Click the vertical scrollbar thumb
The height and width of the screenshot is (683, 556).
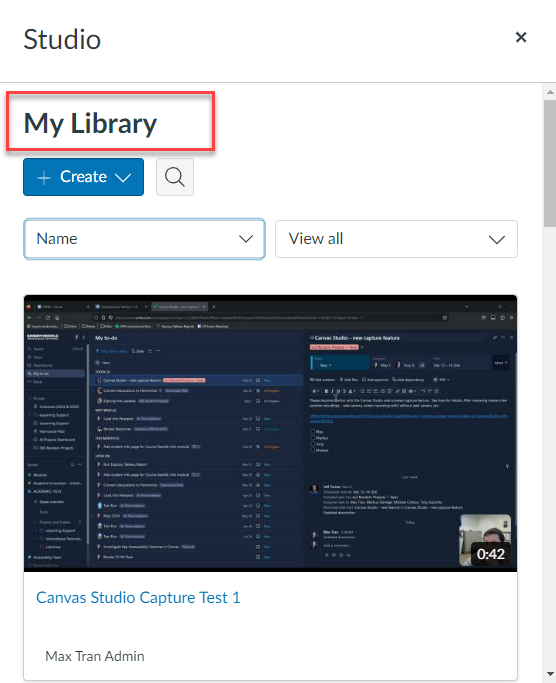click(x=550, y=163)
